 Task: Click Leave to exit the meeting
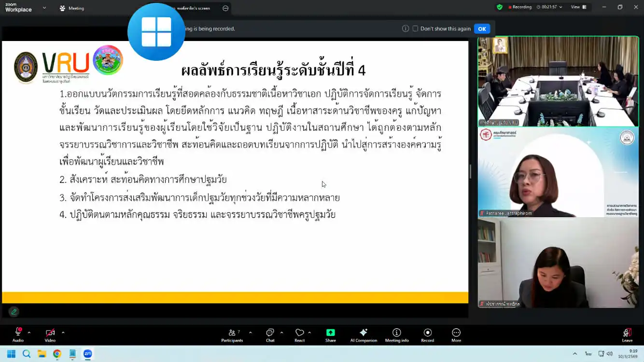pos(627,334)
